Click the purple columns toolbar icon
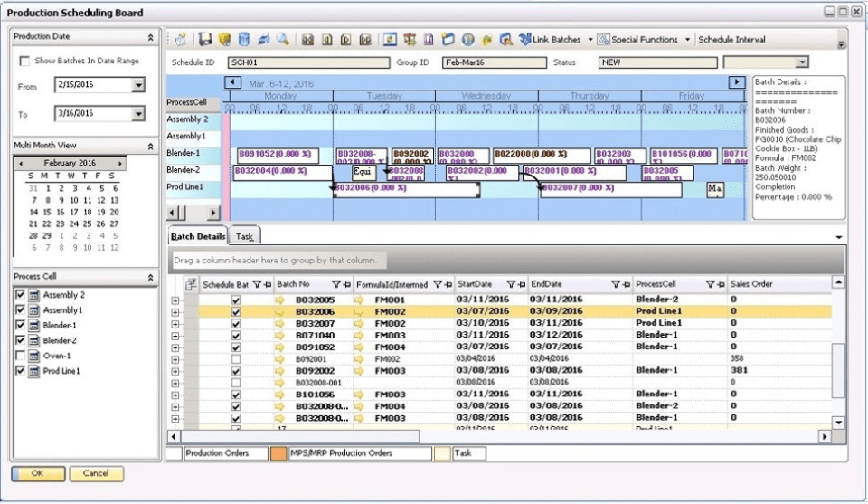 [429, 39]
